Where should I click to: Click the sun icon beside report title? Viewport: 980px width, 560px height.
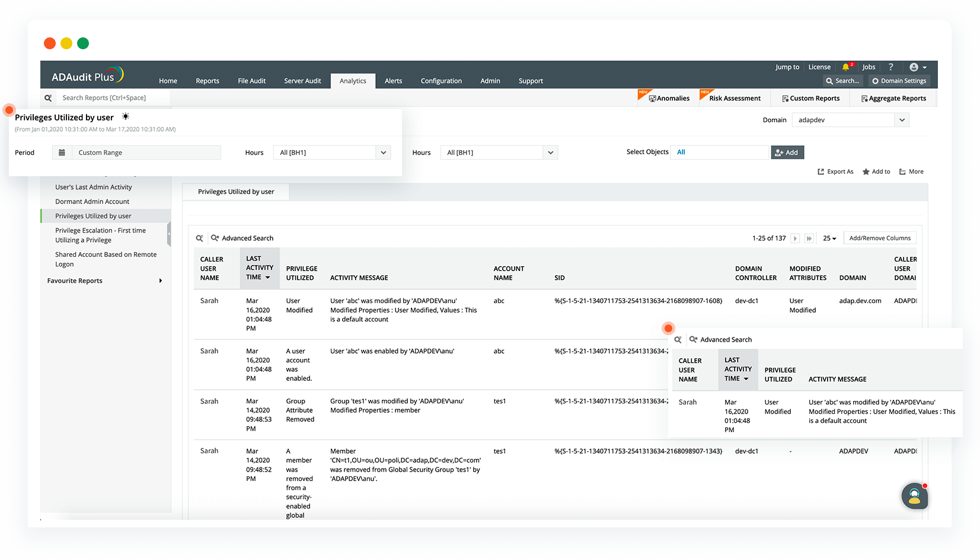pyautogui.click(x=126, y=117)
